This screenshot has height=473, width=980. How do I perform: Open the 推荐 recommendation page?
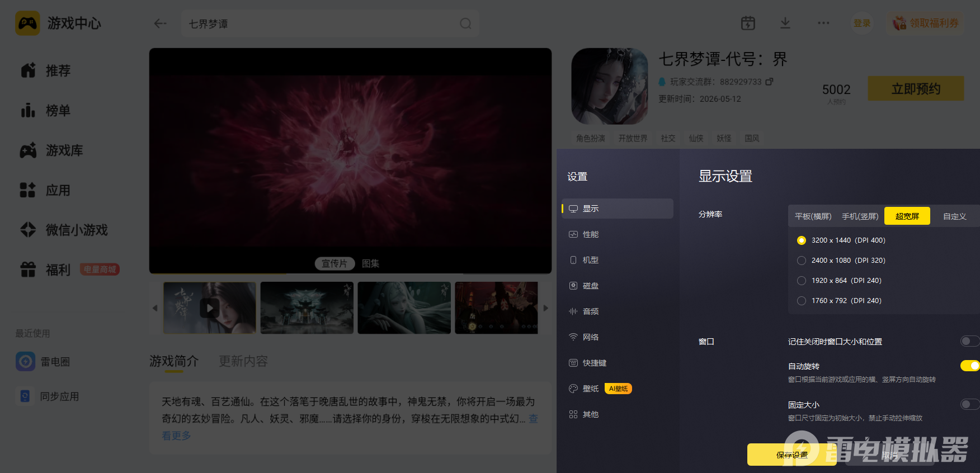tap(46, 70)
